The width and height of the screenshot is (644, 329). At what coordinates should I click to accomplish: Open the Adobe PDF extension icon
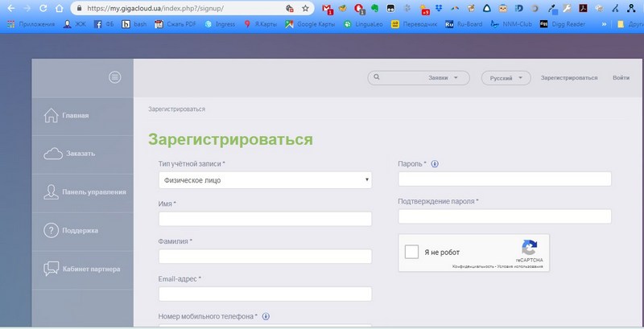point(583,8)
